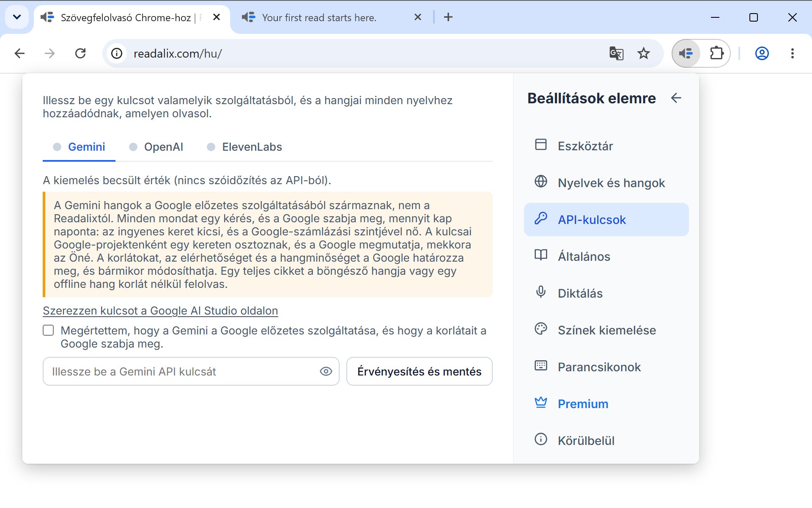Go back to the previous page
This screenshot has height=508, width=812.
tap(19, 53)
